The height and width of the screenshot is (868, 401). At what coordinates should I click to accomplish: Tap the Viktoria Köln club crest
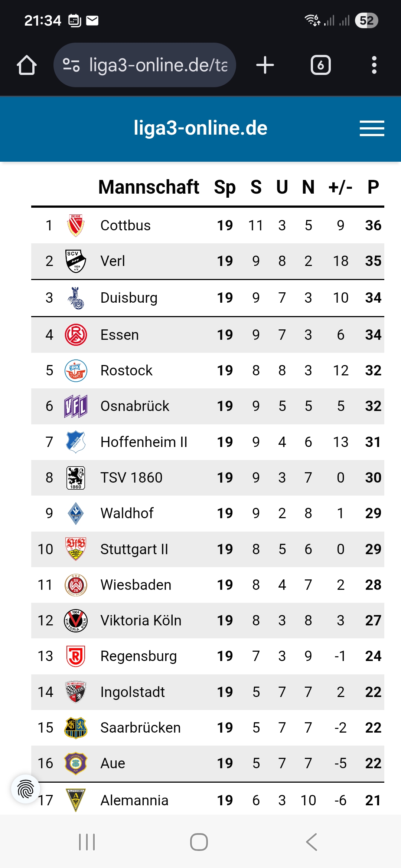pos(76,621)
